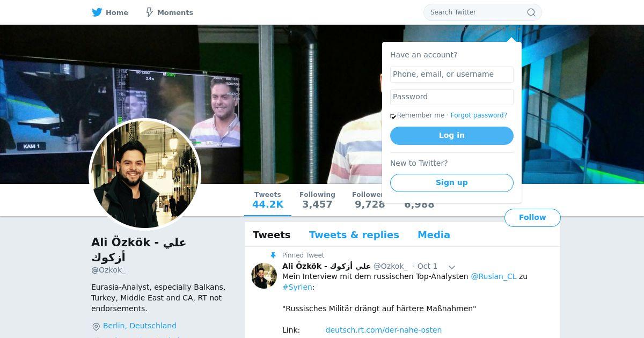Switch to the Tweets & replies tab

click(354, 235)
